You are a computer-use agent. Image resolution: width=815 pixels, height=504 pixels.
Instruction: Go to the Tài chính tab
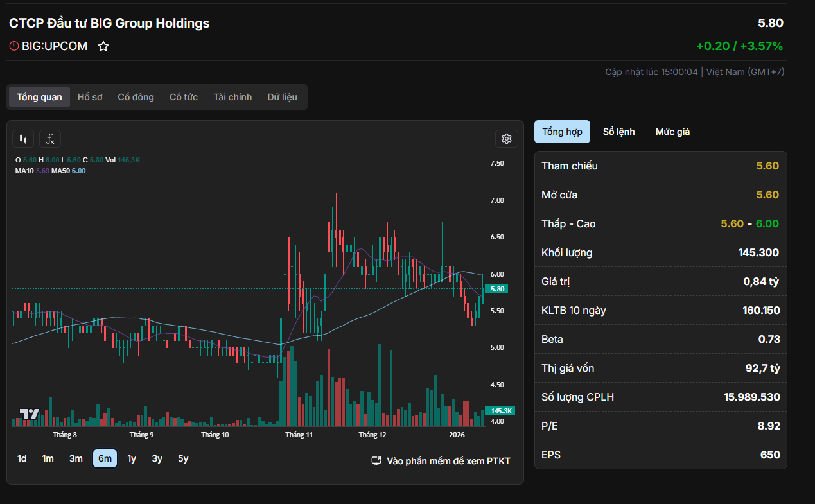(232, 97)
